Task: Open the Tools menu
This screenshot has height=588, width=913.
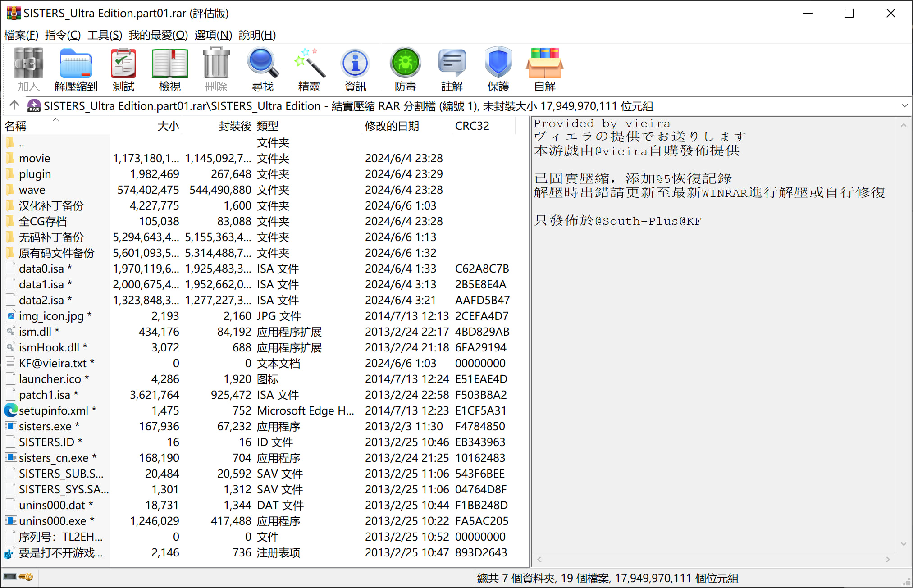Action: pyautogui.click(x=105, y=35)
